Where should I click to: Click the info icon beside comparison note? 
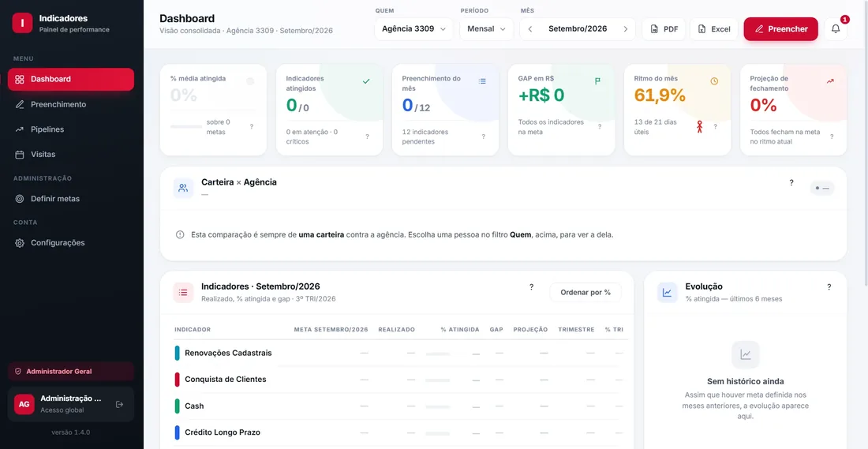[180, 234]
